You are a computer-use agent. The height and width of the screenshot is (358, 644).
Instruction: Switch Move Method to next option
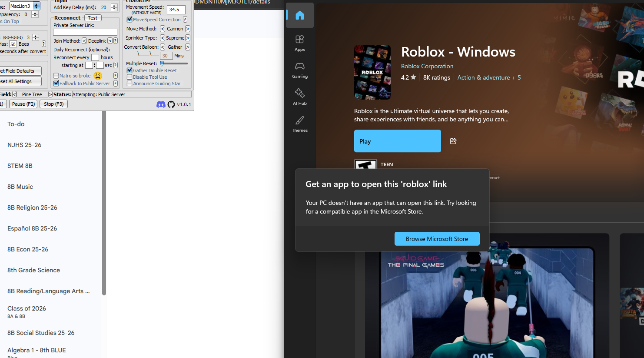click(x=188, y=29)
